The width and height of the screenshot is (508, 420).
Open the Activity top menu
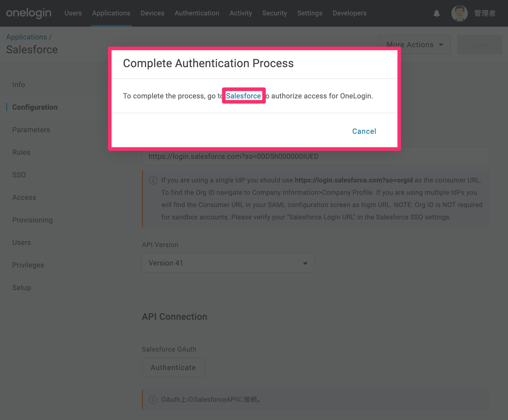tap(241, 13)
